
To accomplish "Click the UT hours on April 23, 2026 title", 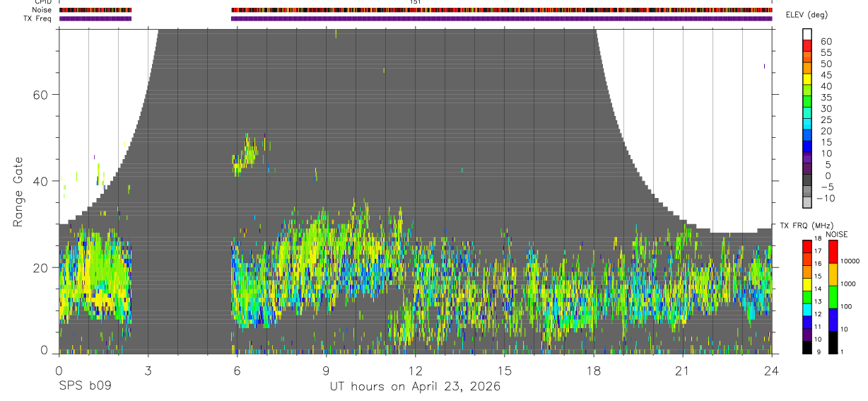I will [x=415, y=387].
